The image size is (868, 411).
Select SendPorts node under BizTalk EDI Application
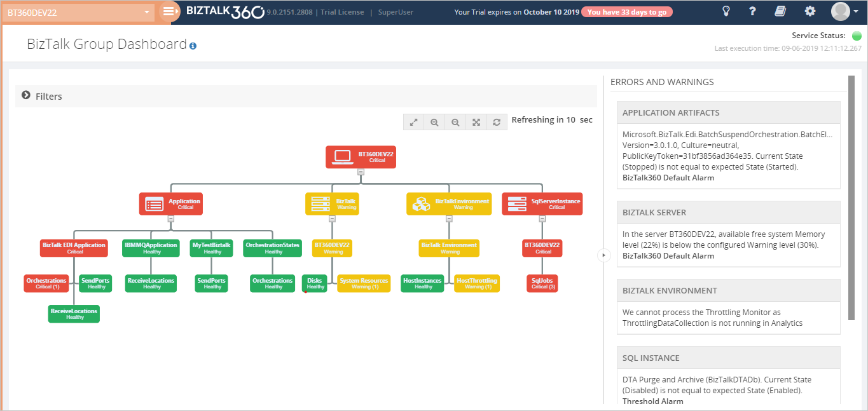pyautogui.click(x=96, y=283)
